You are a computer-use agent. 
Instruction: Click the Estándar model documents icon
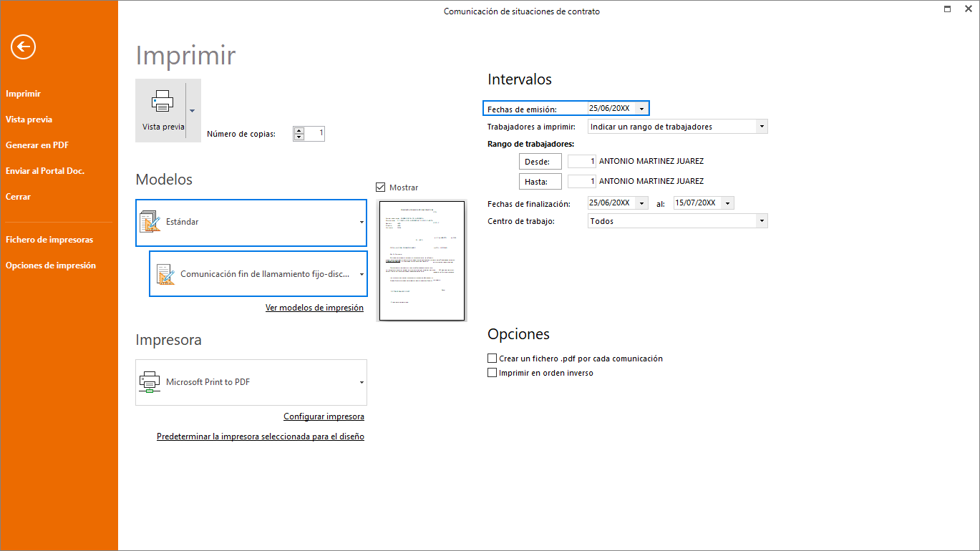coord(150,222)
